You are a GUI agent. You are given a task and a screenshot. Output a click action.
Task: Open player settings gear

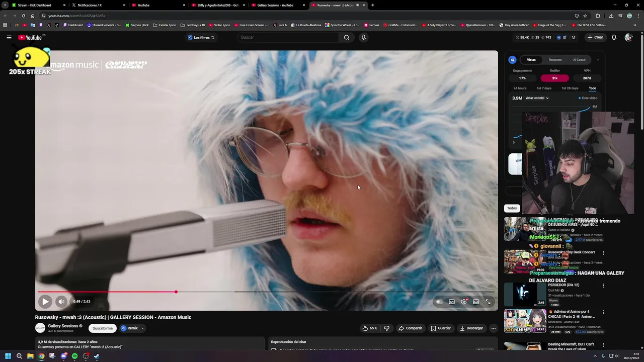click(464, 302)
